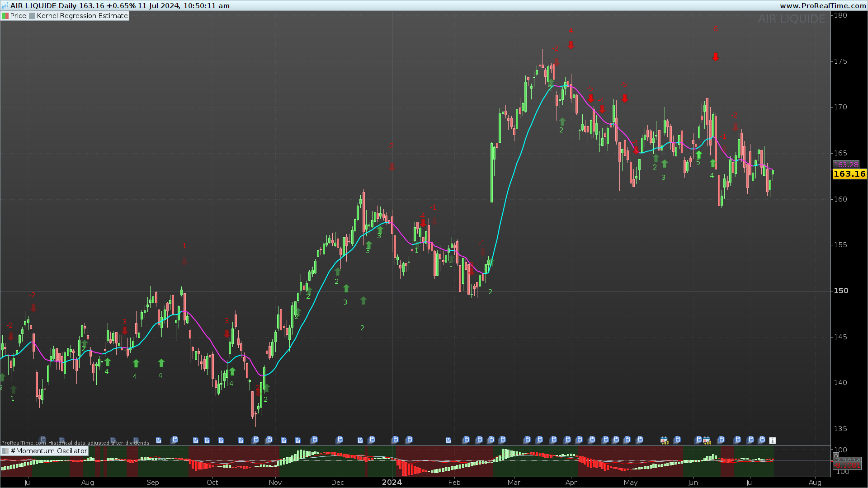Screen dimensions: 868x488
Task: Click the red down arrow labeled -4 near April
Action: tap(571, 45)
